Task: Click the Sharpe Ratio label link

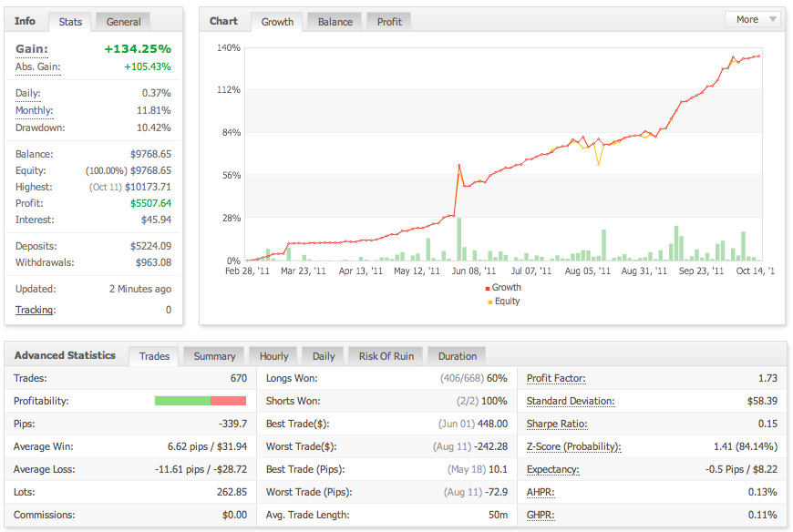Action: (x=557, y=424)
